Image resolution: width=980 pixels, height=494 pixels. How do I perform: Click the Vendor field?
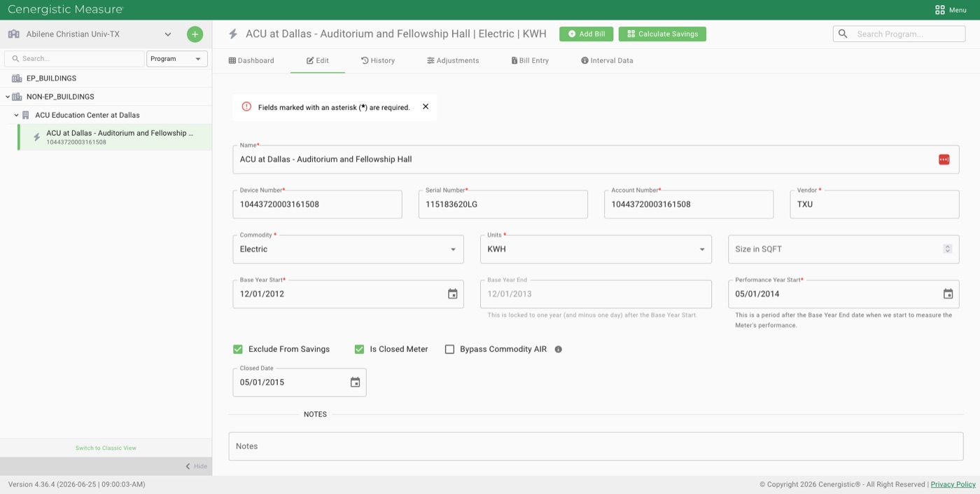(874, 204)
